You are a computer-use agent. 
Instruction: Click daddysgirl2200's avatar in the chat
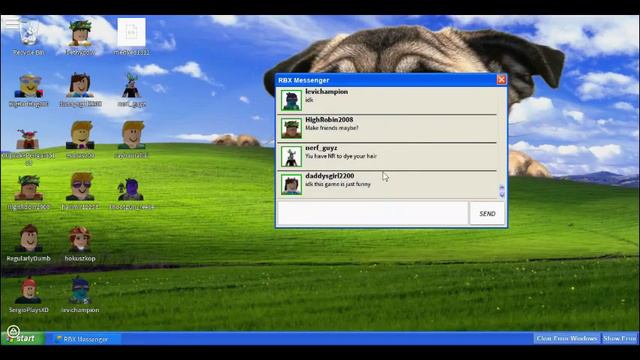coord(291,184)
